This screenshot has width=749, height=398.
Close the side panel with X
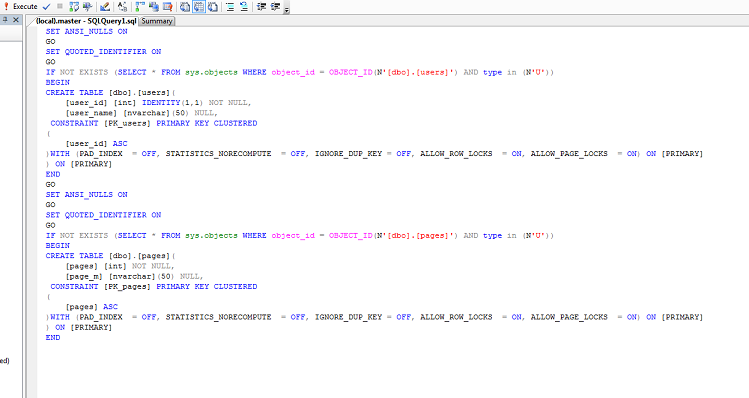click(x=16, y=20)
